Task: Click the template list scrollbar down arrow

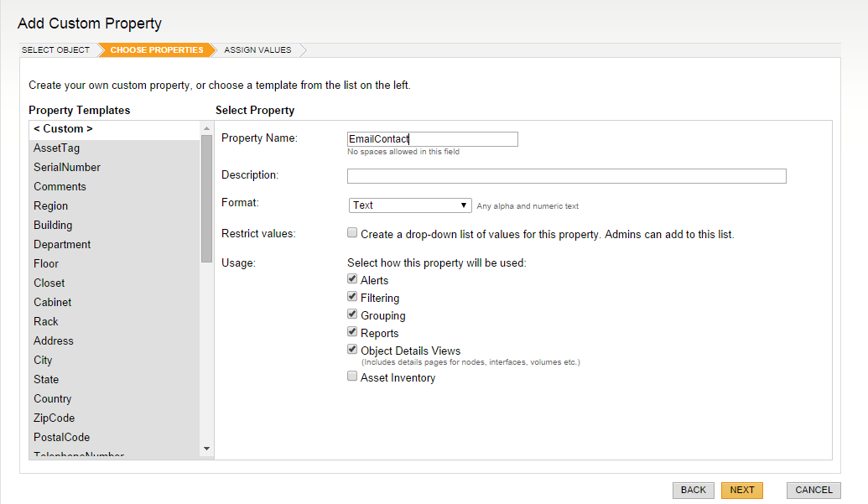Action: pyautogui.click(x=206, y=449)
